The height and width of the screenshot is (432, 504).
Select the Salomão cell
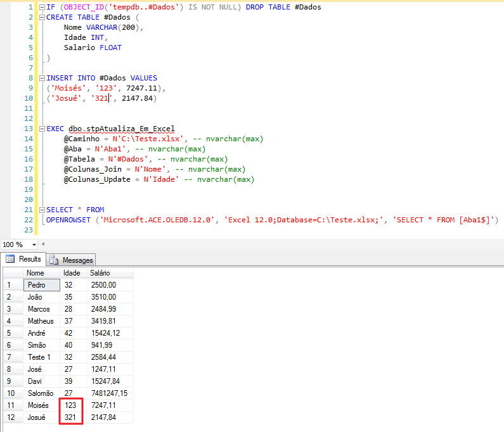(41, 393)
